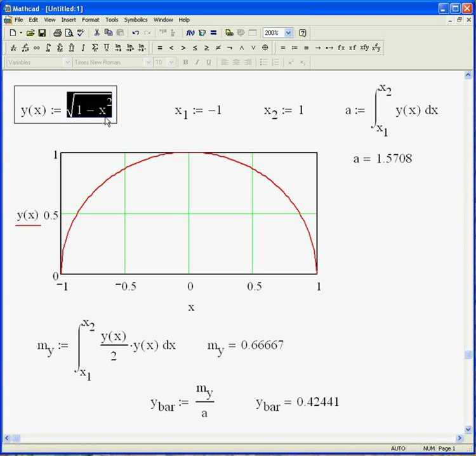
Task: Click the result a = 1.5708
Action: (x=383, y=159)
